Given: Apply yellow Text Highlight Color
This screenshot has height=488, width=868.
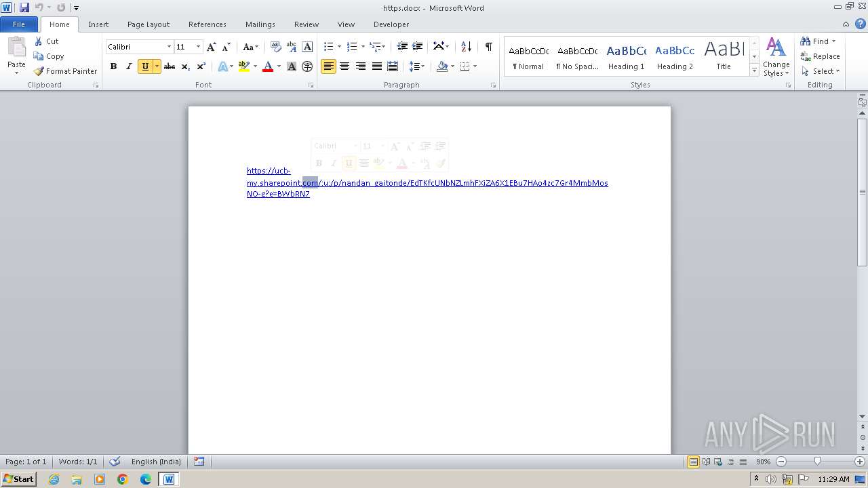Looking at the screenshot, I should (x=244, y=66).
